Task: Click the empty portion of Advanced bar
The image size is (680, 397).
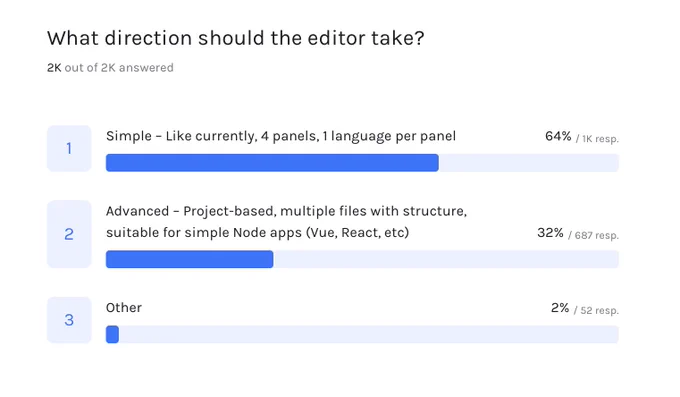Action: coord(446,259)
